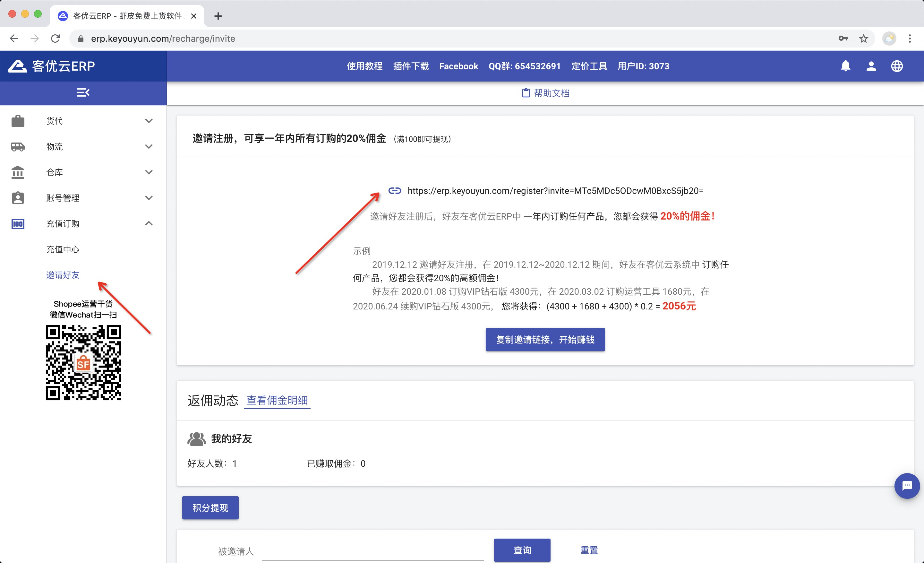Bookmark page with star icon
This screenshot has width=924, height=563.
click(x=864, y=39)
